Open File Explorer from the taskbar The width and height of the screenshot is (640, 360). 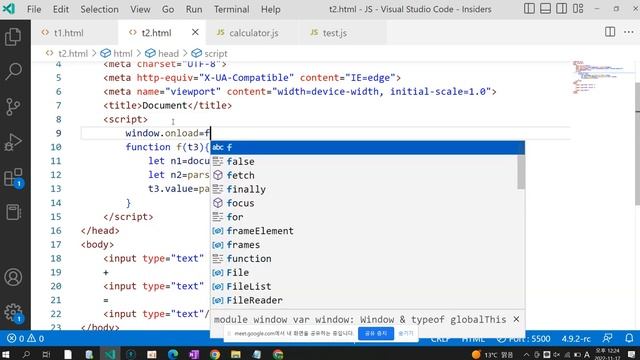pos(236,354)
